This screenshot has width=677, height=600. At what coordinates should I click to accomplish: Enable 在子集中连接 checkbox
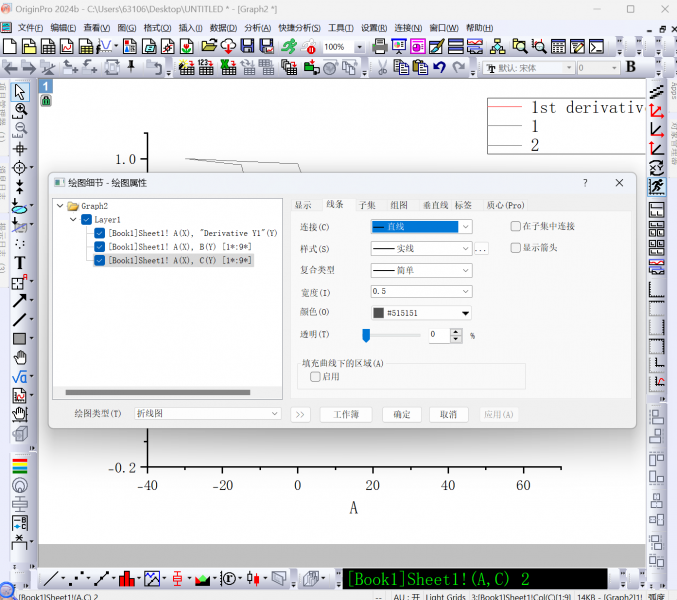516,226
